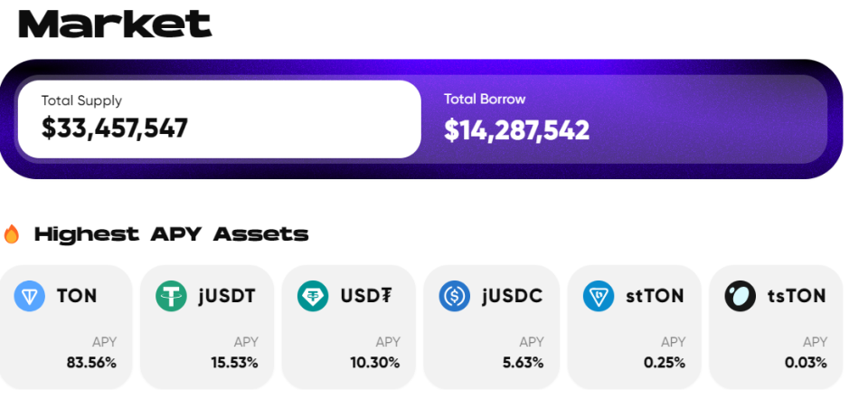This screenshot has height=409, width=868.
Task: Click the fire icon beside Highest APY Assets
Action: [12, 234]
